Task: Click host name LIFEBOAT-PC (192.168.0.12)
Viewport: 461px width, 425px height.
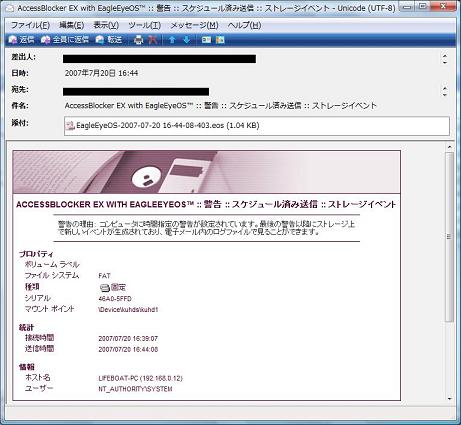Action: click(x=140, y=378)
